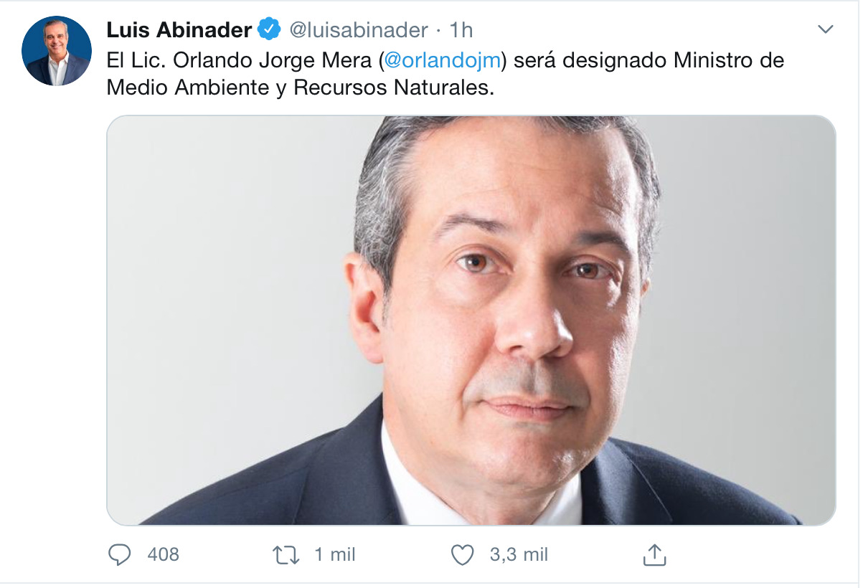Like the tweet with the heart icon
868x588 pixels.
pyautogui.click(x=463, y=555)
